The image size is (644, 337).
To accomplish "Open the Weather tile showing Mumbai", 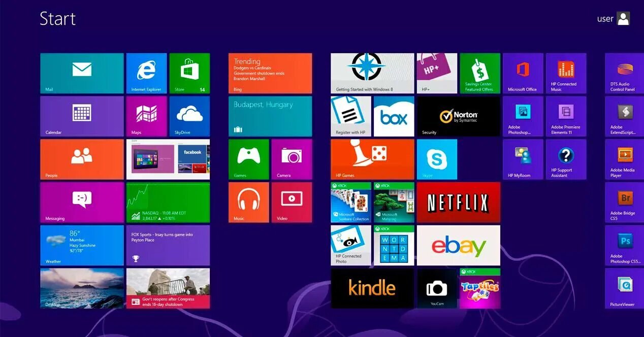I will tap(82, 246).
